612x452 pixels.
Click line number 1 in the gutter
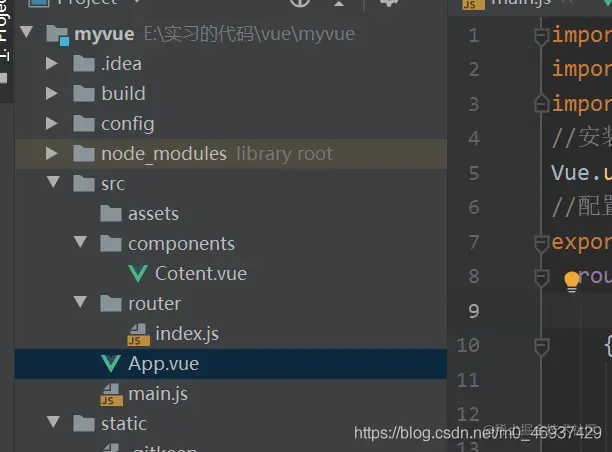pyautogui.click(x=474, y=36)
